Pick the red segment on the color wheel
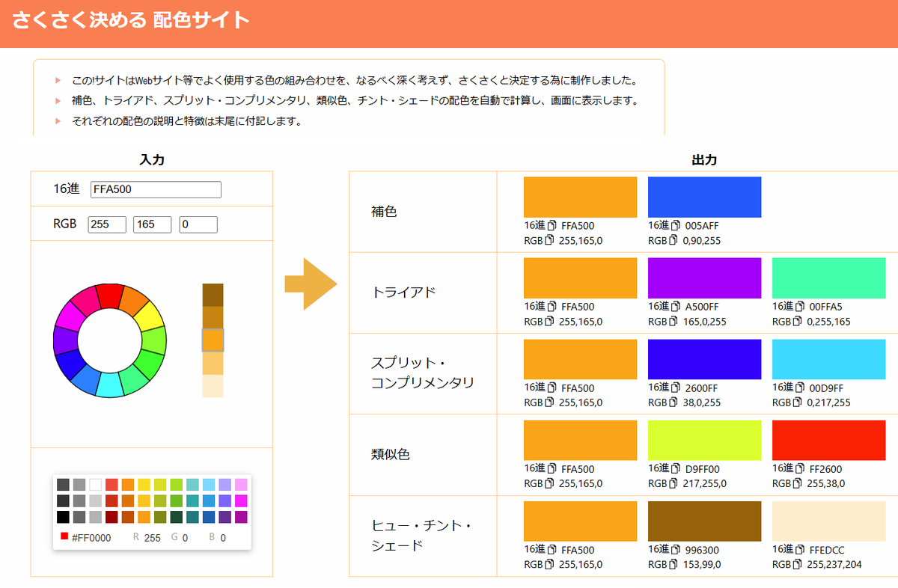 [x=110, y=296]
